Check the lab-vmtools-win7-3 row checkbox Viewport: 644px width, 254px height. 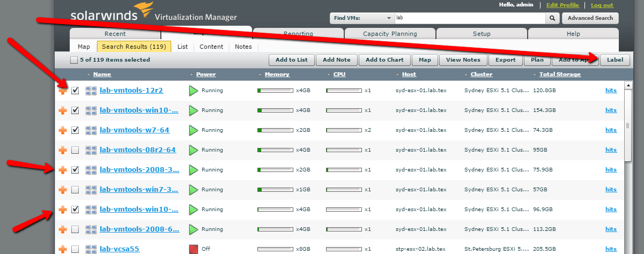tap(75, 190)
